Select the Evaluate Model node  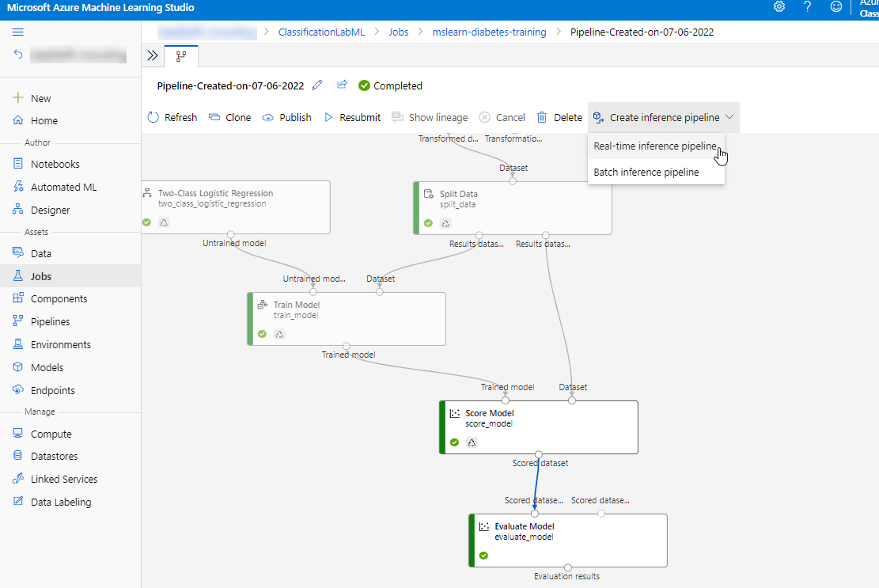(x=568, y=540)
